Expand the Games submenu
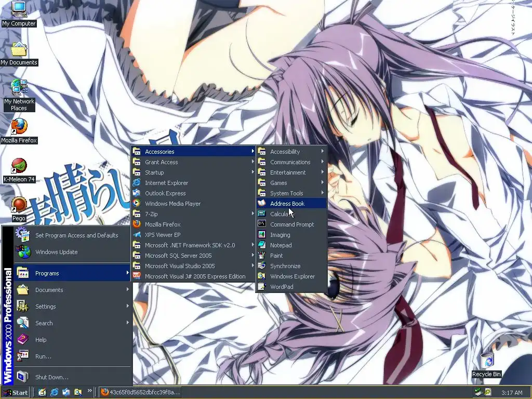Image resolution: width=532 pixels, height=399 pixels. 291,182
